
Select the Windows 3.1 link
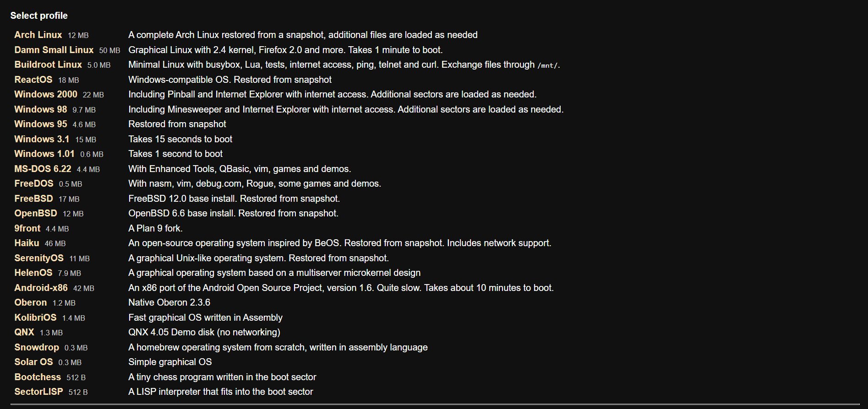click(42, 139)
